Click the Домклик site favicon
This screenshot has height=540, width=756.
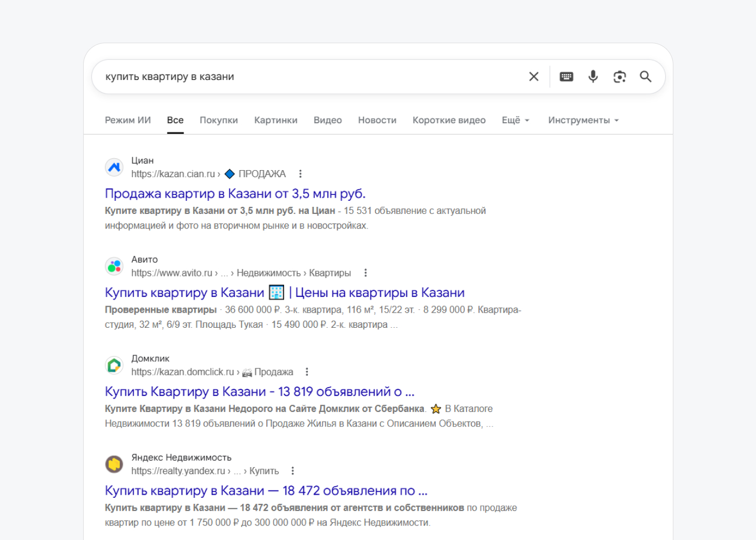[114, 366]
